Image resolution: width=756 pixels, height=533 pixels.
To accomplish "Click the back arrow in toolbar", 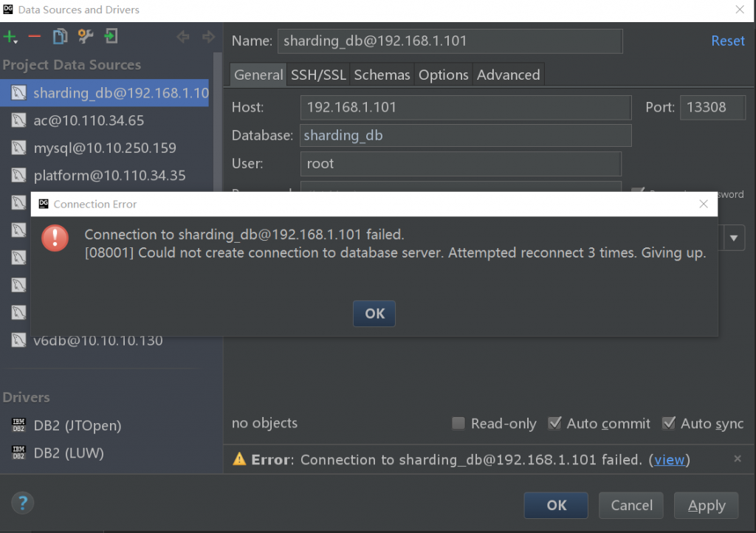I will click(183, 37).
